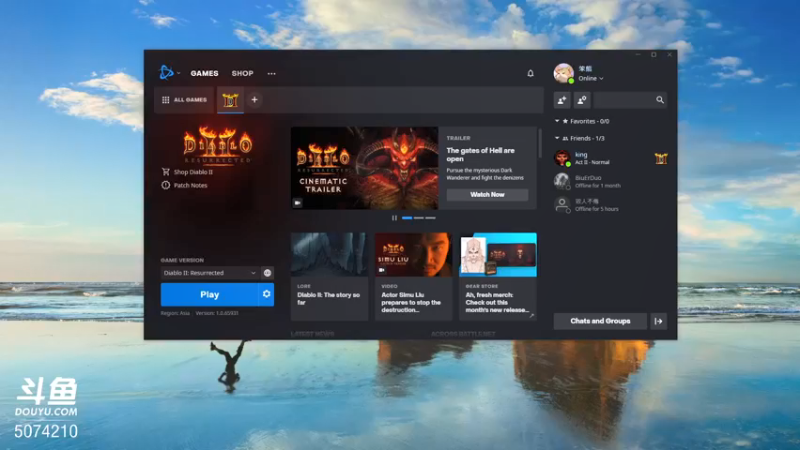This screenshot has height=450, width=800.
Task: Click 'The gates of Hell are open' headline
Action: [x=480, y=155]
